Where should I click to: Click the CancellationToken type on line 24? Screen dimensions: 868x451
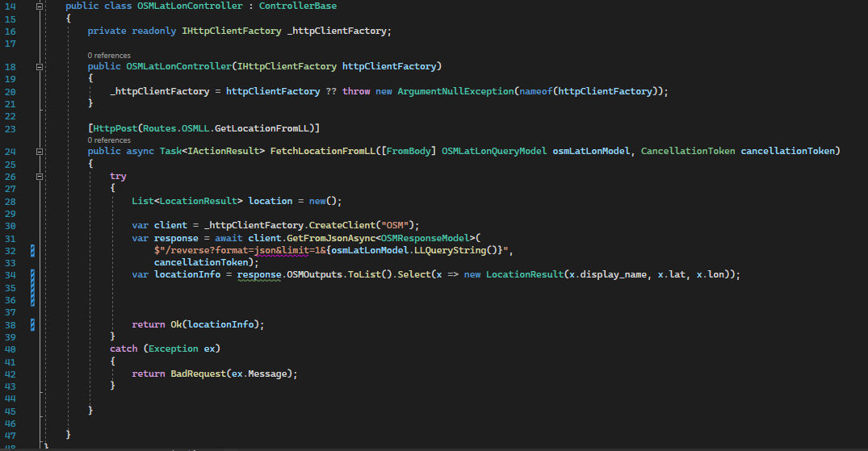(688, 151)
